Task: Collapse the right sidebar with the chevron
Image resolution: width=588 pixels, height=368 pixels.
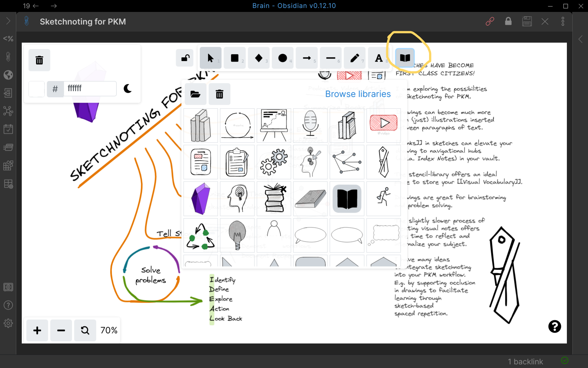Action: click(x=581, y=39)
